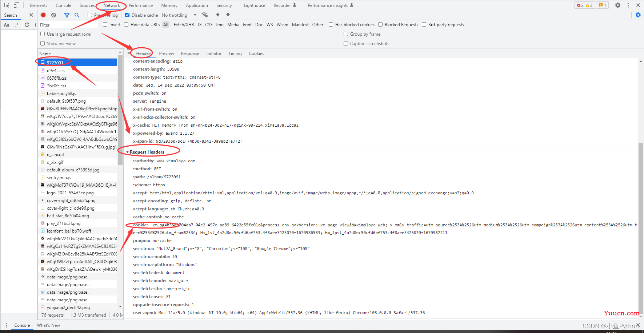Check the Capture screenshots option
Image resolution: width=644 pixels, height=333 pixels.
(x=346, y=43)
